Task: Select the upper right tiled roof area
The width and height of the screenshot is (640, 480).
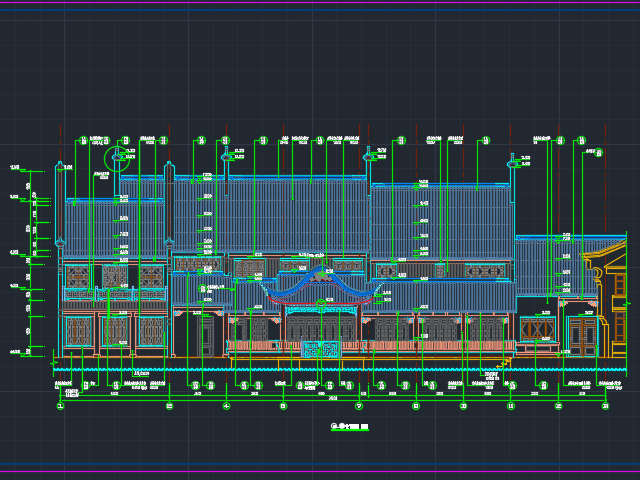Action: (440, 220)
